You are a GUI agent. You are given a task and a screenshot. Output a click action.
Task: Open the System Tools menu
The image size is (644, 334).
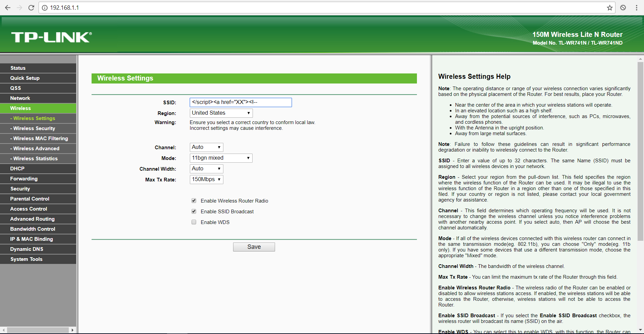(38, 259)
